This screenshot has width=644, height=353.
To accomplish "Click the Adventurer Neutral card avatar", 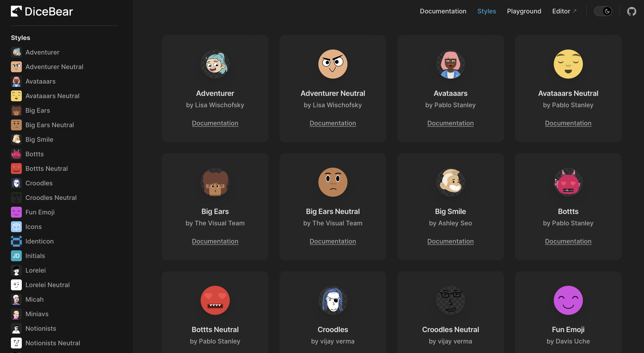I will pos(333,64).
